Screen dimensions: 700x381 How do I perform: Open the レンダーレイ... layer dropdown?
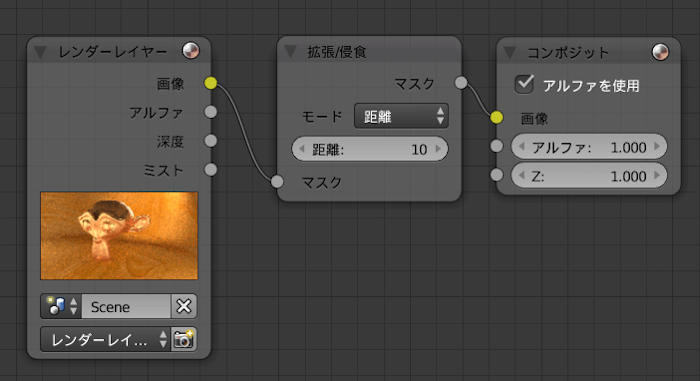105,339
